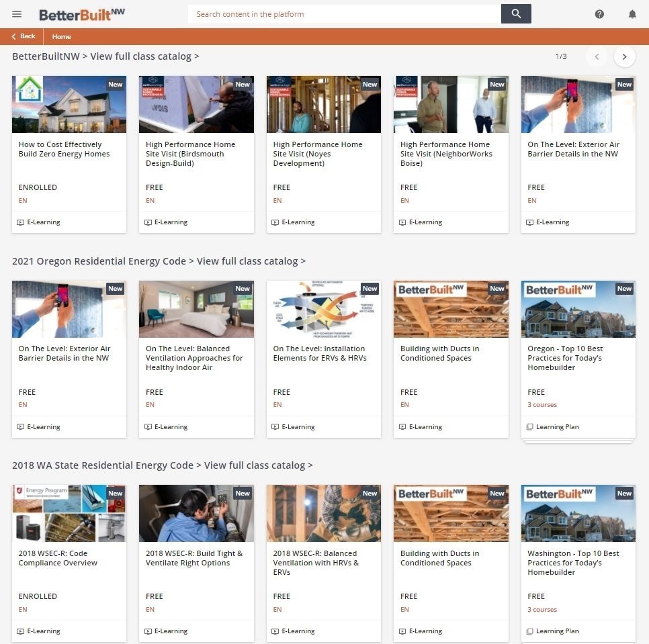Viewport: 649px width, 644px height.
Task: Click the previous carousel page arrow
Action: pyautogui.click(x=597, y=56)
